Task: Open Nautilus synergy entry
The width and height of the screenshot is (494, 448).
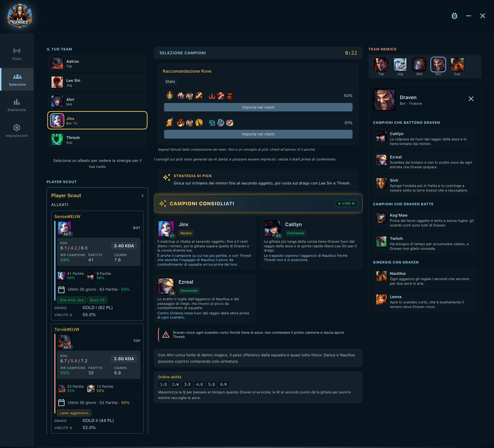Action: (425, 278)
